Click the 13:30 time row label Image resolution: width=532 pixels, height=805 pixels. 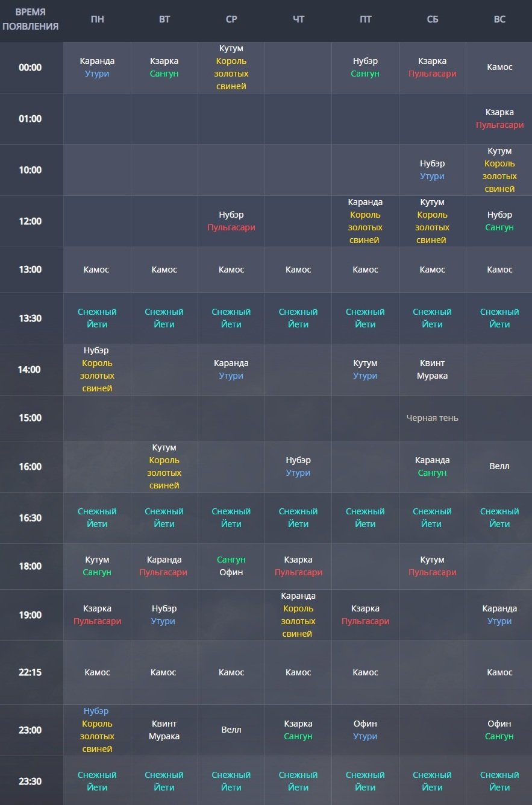pyautogui.click(x=30, y=318)
